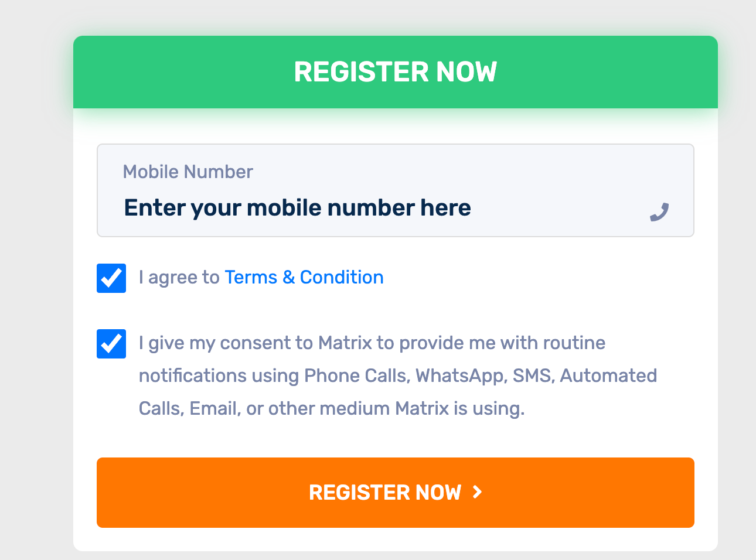Click the chevron arrow on the orange button
The image size is (756, 560).
(x=478, y=492)
